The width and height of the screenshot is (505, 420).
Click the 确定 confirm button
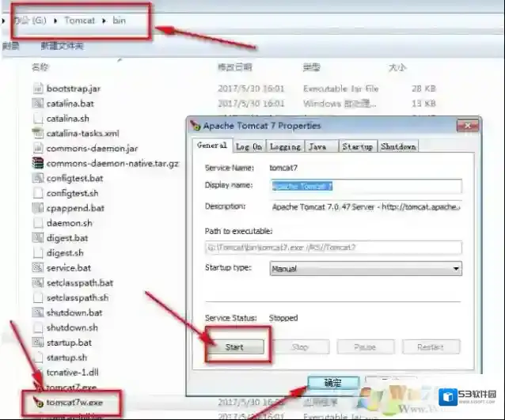(x=334, y=383)
